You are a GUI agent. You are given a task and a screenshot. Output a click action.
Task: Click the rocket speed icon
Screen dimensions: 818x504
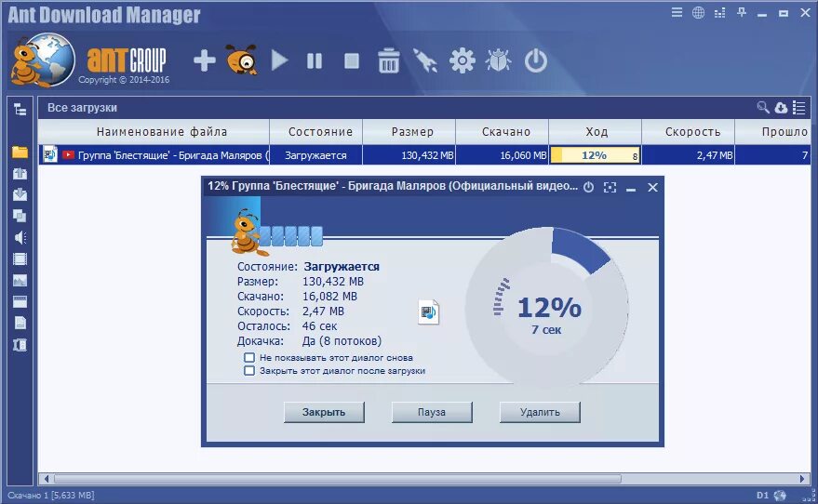425,60
